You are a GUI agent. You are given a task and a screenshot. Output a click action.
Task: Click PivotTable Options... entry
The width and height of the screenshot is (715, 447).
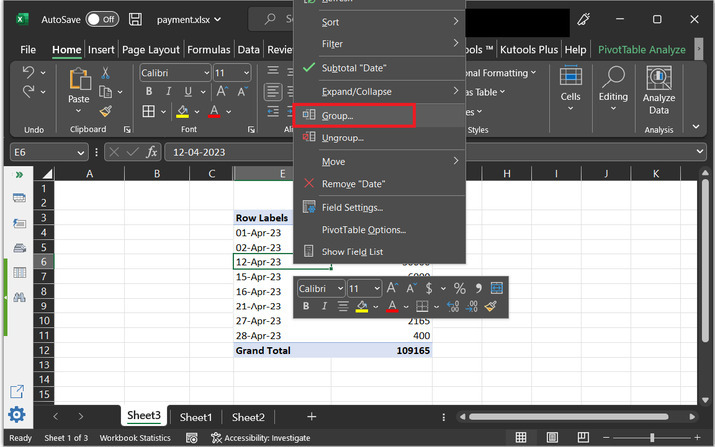[x=379, y=230]
